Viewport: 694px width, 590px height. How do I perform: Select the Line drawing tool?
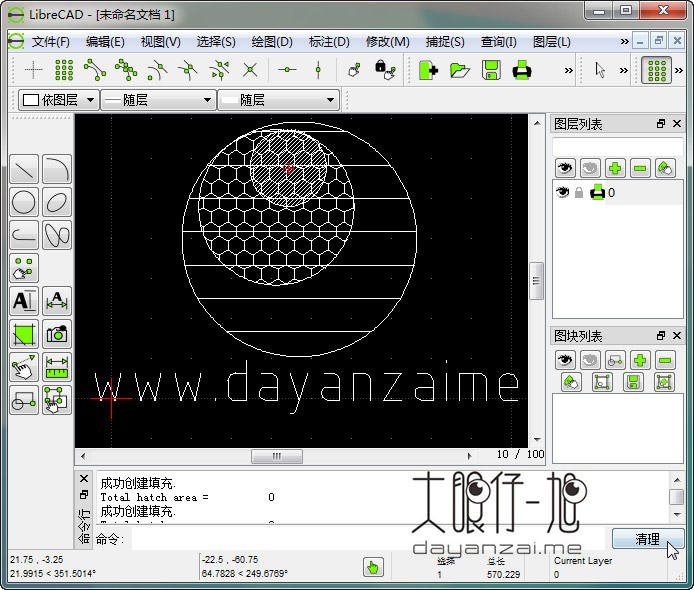point(24,169)
